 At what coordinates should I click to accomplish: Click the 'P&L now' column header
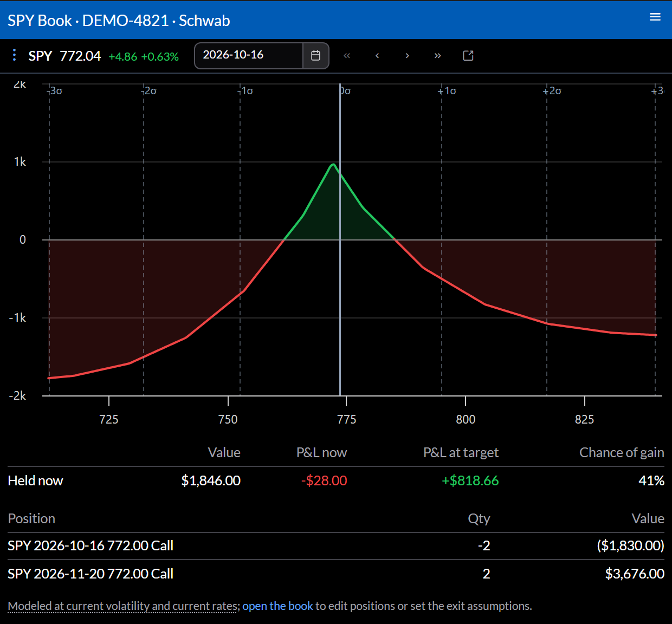point(321,453)
